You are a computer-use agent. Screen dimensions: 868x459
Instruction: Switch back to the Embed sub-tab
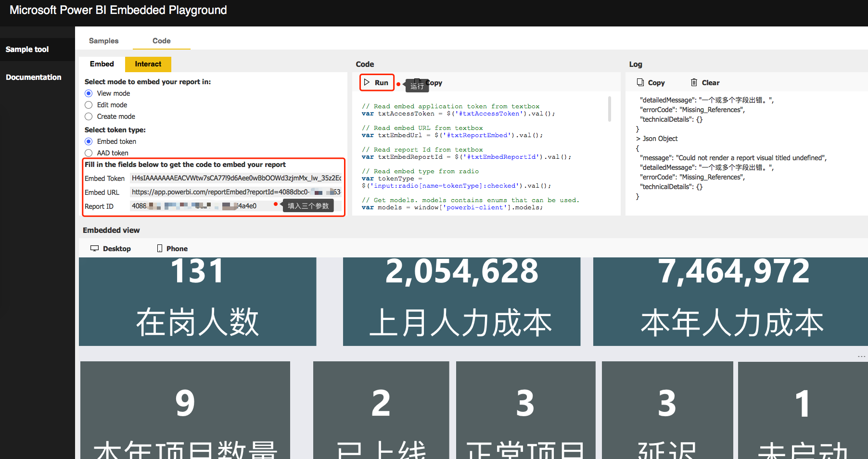[x=102, y=64]
